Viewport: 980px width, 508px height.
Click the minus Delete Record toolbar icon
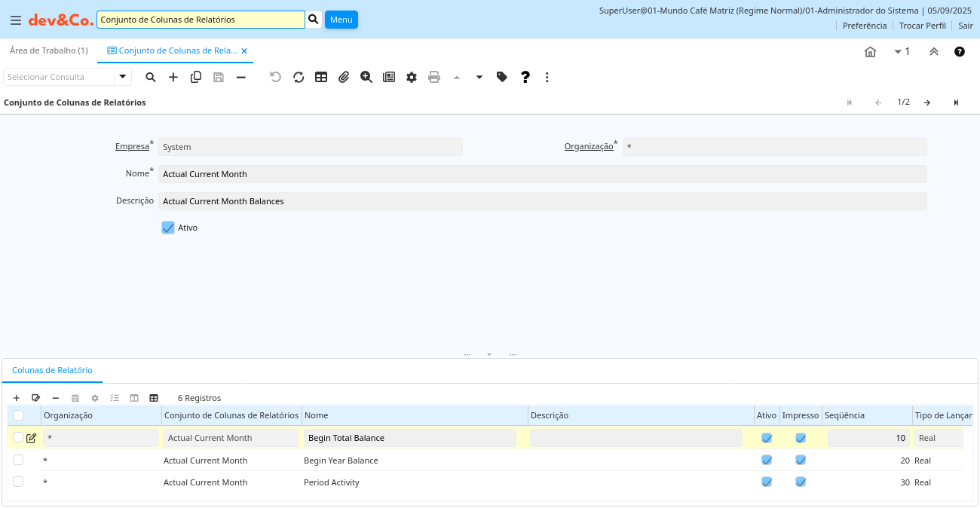click(241, 77)
